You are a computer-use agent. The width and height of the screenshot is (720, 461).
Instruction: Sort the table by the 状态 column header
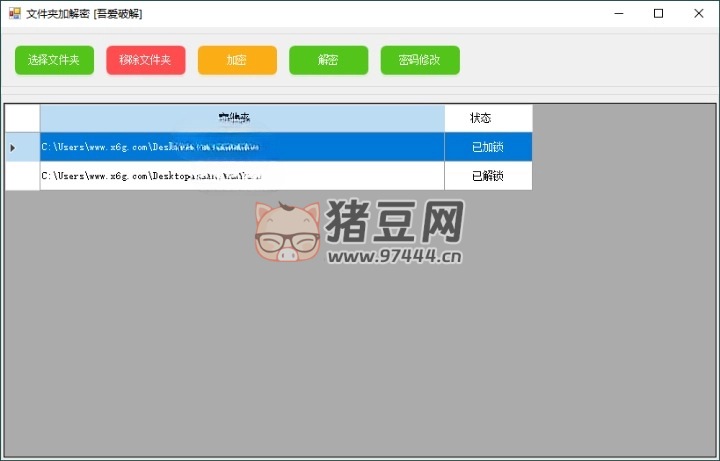click(488, 118)
